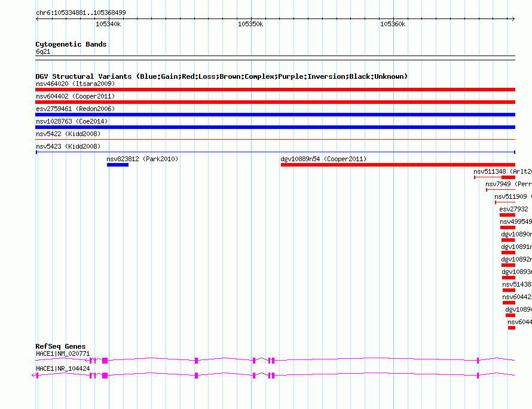Open the nsv499549 variant label

[x=516, y=222]
